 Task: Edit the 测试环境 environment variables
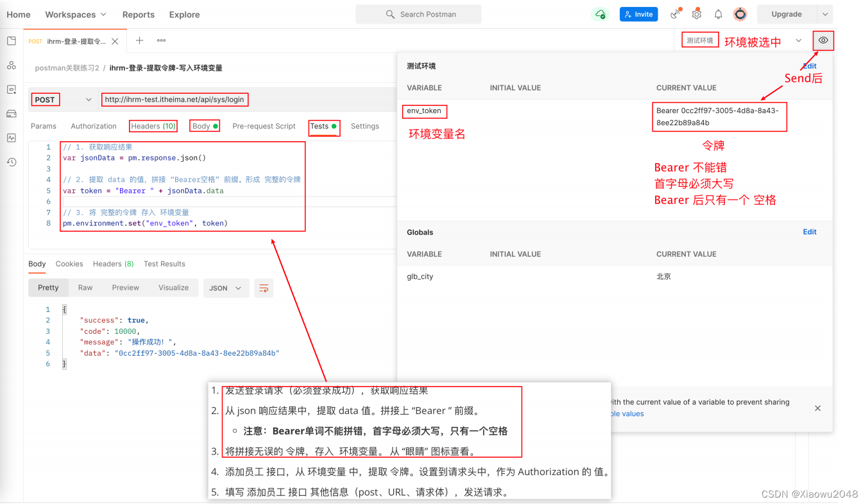point(810,66)
